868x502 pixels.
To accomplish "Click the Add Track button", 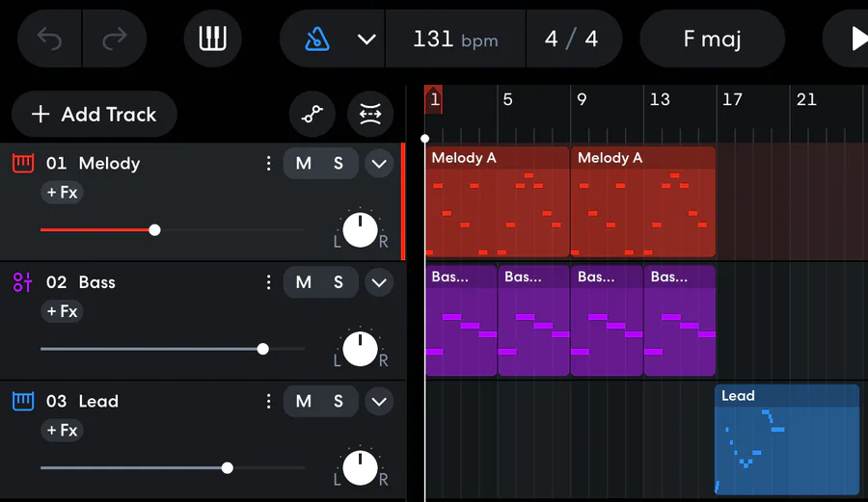I will [x=95, y=115].
